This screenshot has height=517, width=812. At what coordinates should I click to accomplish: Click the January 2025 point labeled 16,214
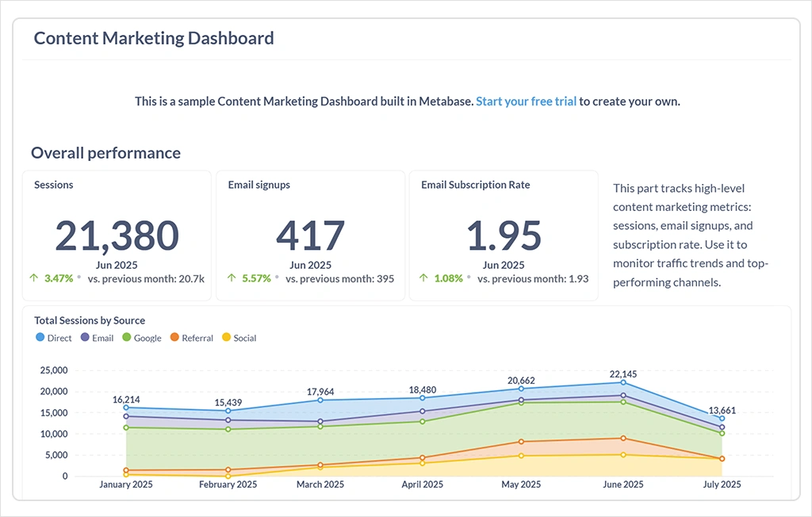(x=127, y=408)
